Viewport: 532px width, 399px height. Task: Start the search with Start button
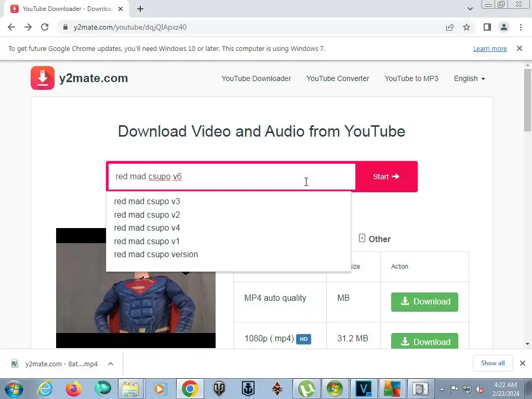386,177
